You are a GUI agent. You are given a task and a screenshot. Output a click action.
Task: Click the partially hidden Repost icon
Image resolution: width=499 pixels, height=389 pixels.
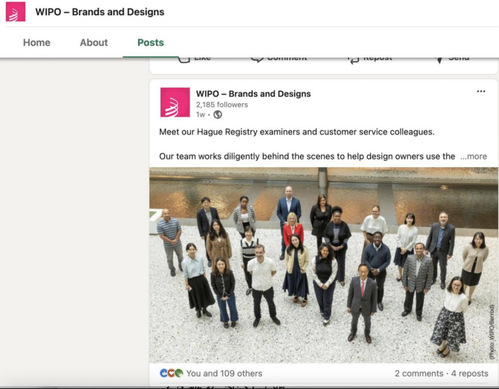click(x=353, y=60)
